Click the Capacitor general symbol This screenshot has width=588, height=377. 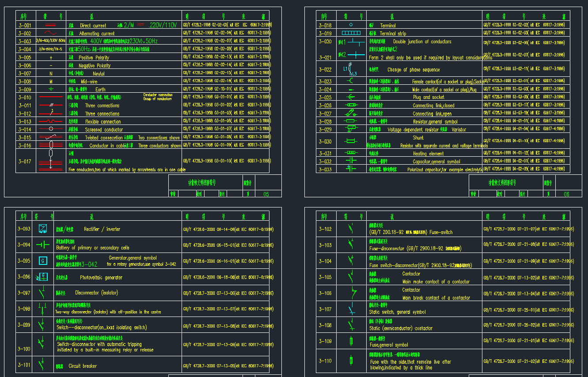tap(351, 161)
